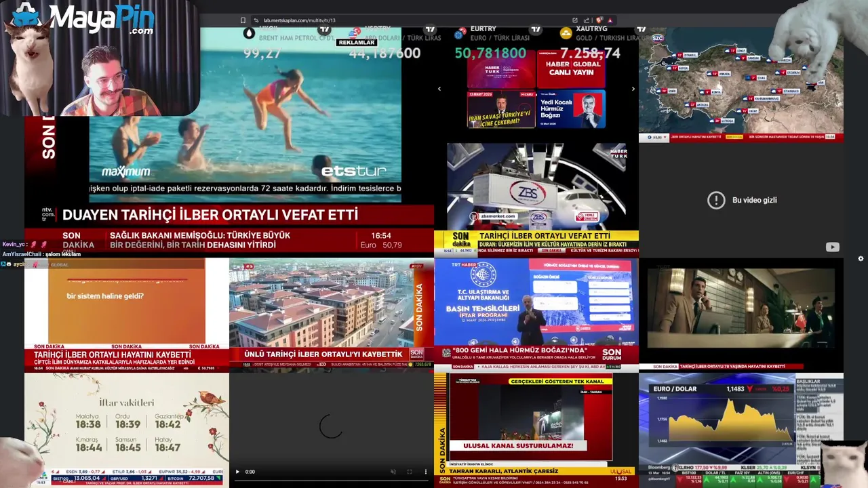Screen dimensions: 868x488
Task: Click the EURTRY price 50,781800
Action: tap(490, 54)
